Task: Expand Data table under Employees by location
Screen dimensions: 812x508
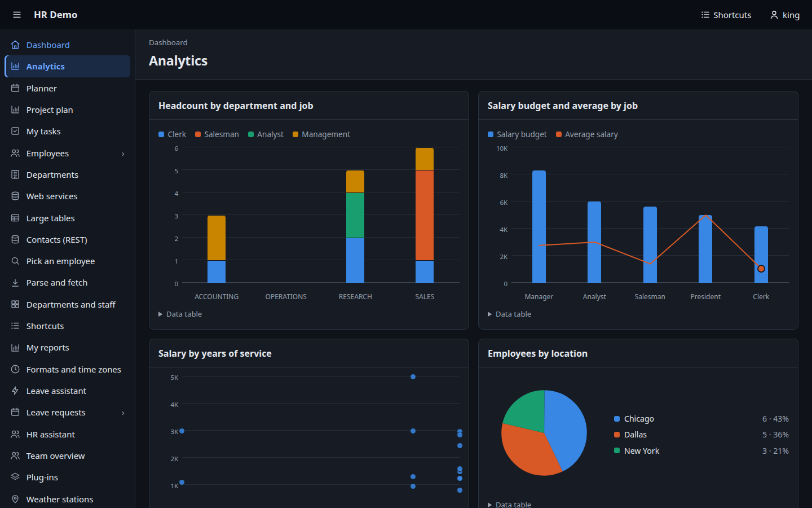Action: (509, 504)
